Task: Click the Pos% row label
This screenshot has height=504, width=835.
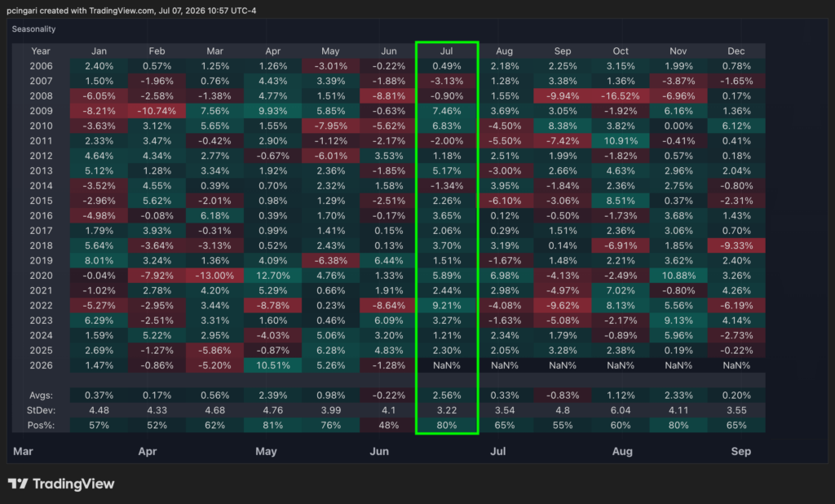Action: tap(41, 425)
